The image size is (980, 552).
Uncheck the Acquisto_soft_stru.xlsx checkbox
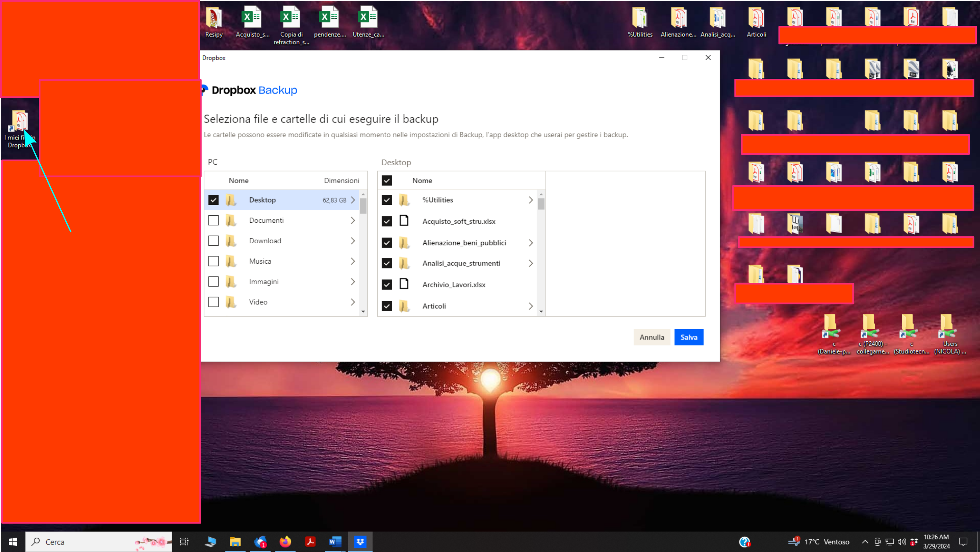point(387,221)
